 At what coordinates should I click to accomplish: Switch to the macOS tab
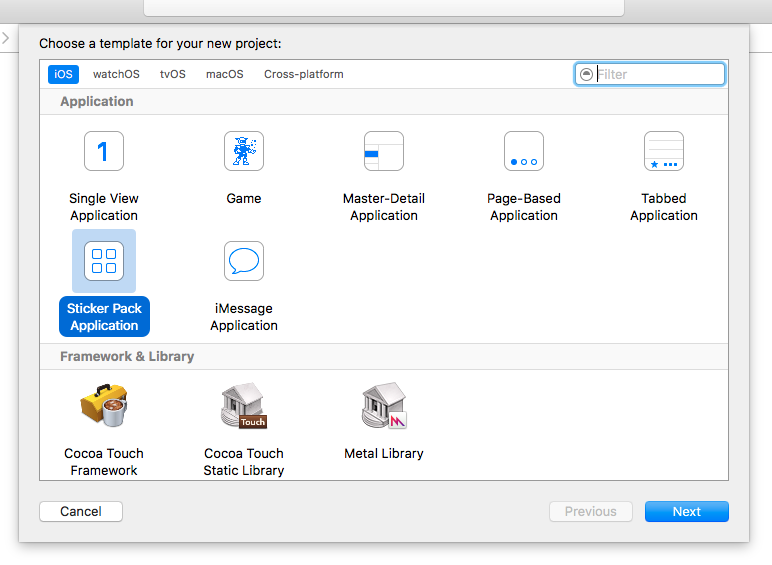[x=225, y=74]
